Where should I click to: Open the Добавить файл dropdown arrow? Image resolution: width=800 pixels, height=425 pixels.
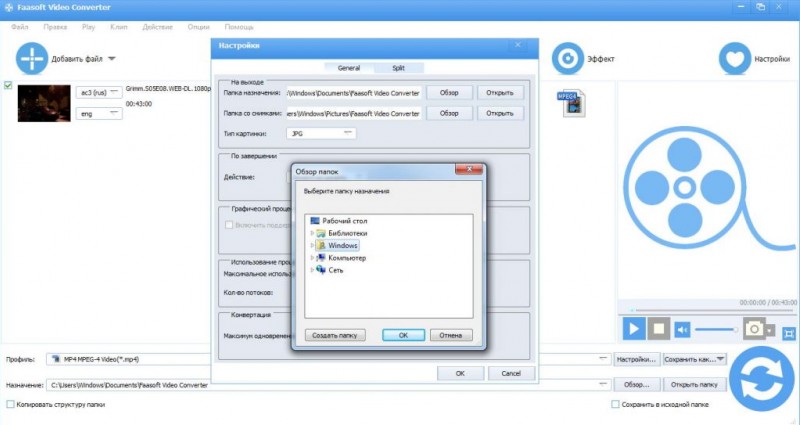click(x=112, y=59)
